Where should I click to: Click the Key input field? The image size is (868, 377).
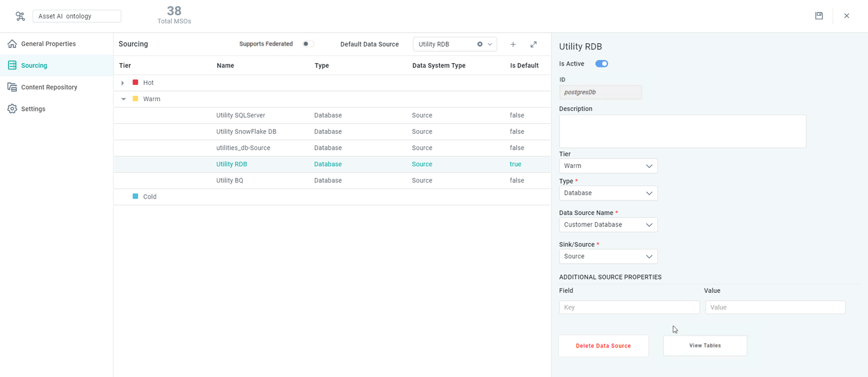(x=629, y=307)
